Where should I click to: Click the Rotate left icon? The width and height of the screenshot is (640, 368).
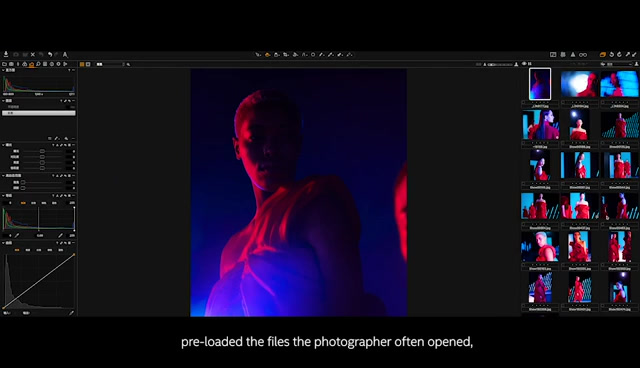pos(612,54)
